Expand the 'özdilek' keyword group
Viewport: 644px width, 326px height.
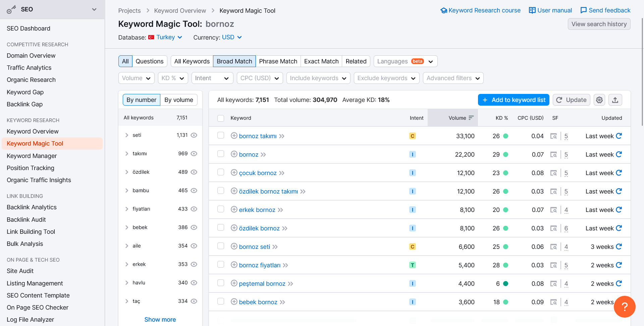pyautogui.click(x=127, y=172)
